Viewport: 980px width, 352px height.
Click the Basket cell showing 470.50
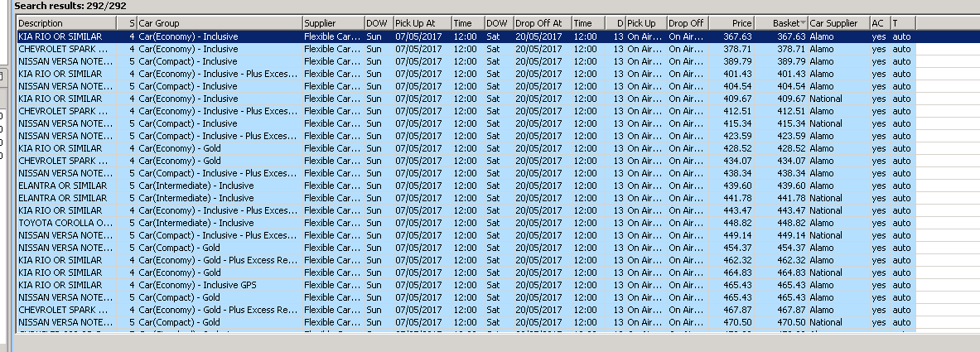click(x=780, y=322)
